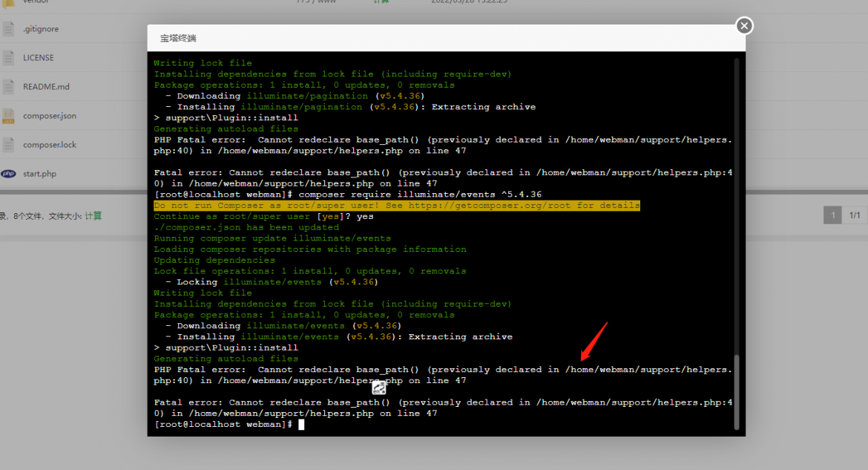Image resolution: width=868 pixels, height=470 pixels.
Task: Select the LICENSE file name
Action: coord(38,58)
